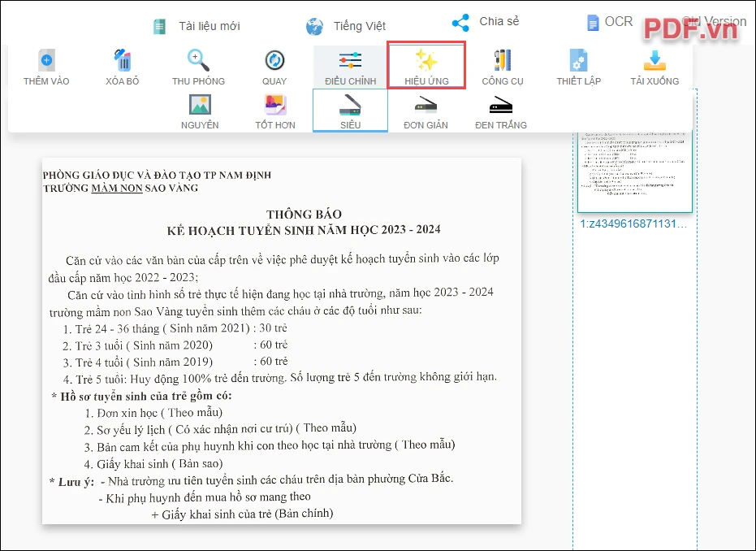Click 'PHÒNG GIÁO DỤC VÀ ĐÀO TẠO TP NAM ĐỊNH'

pyautogui.click(x=158, y=176)
